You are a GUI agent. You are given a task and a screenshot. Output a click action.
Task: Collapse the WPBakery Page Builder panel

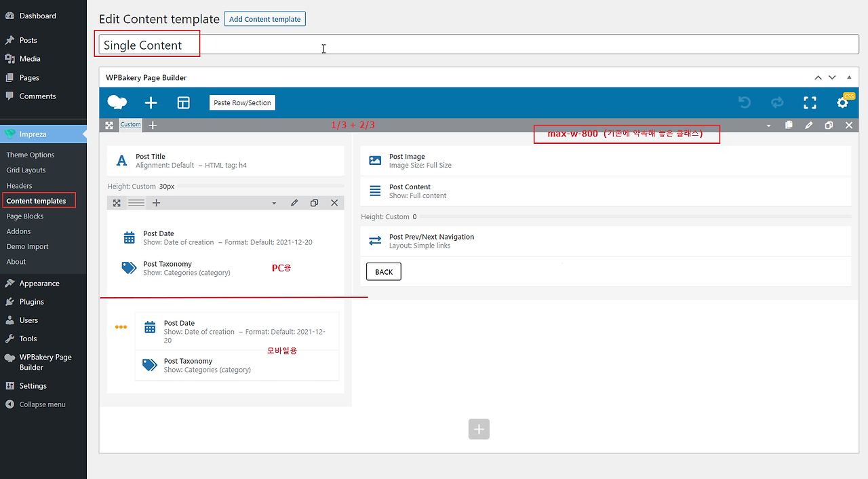848,77
